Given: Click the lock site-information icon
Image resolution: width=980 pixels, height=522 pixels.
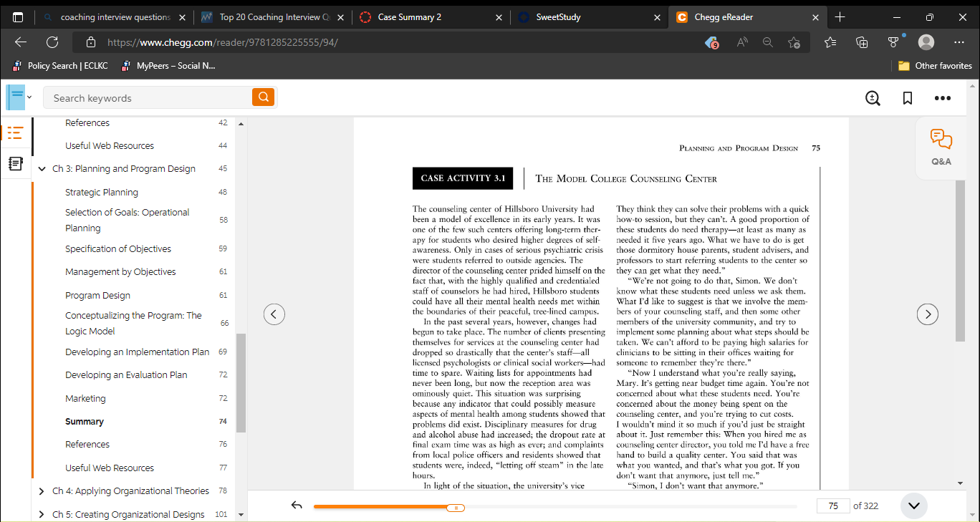Looking at the screenshot, I should (90, 42).
